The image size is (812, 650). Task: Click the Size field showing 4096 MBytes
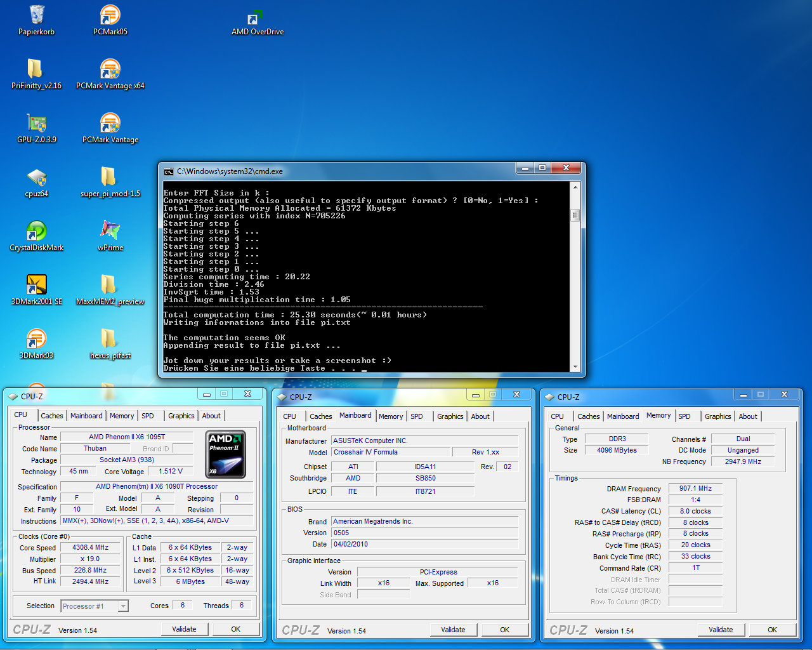617,450
